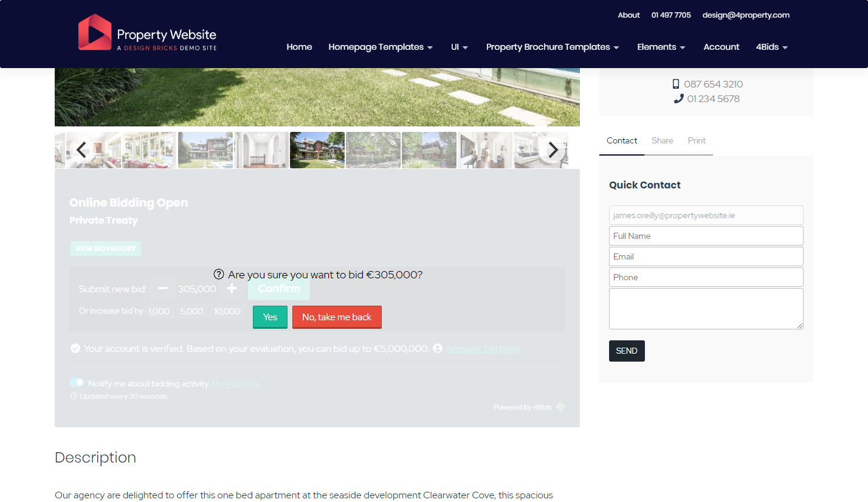This screenshot has width=868, height=502.
Task: Expand the Elements dropdown menu
Action: (x=661, y=47)
